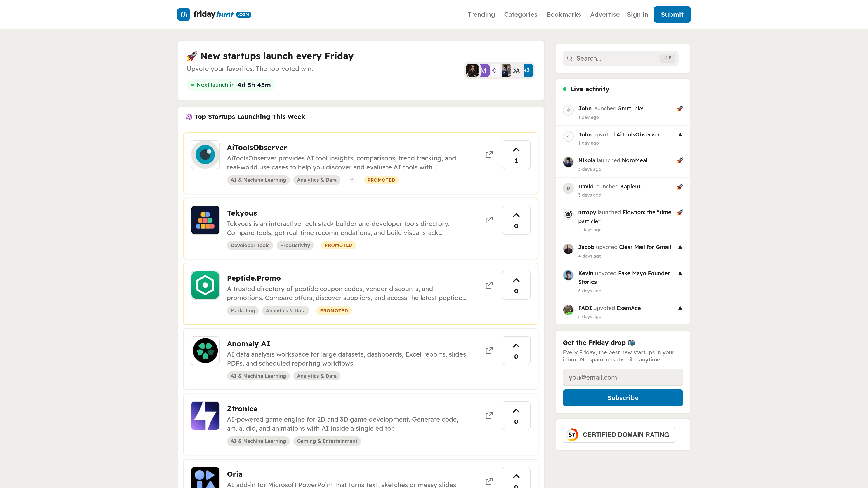This screenshot has width=868, height=488.
Task: Click rocket icon for John launched SmrtLnks
Action: tap(680, 108)
